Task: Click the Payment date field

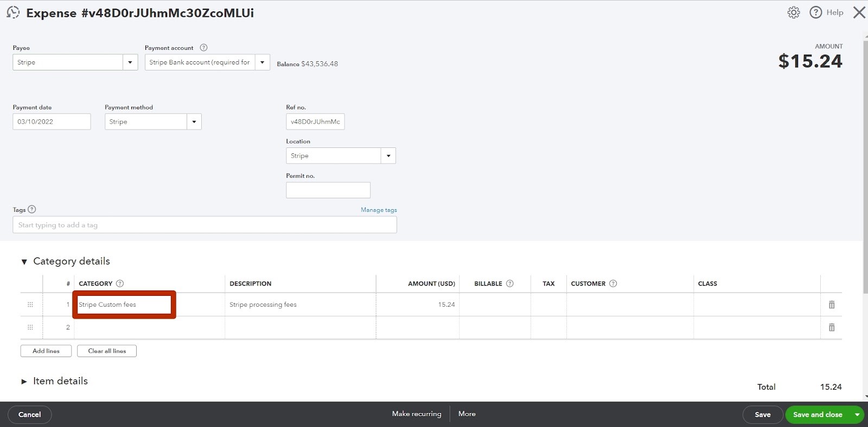Action: (x=52, y=121)
